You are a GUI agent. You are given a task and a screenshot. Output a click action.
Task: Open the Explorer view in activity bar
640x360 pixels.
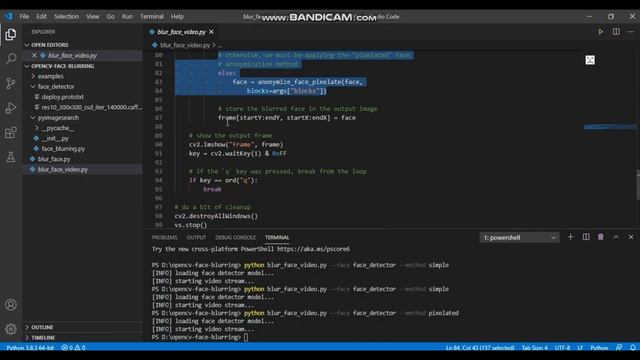click(x=11, y=35)
